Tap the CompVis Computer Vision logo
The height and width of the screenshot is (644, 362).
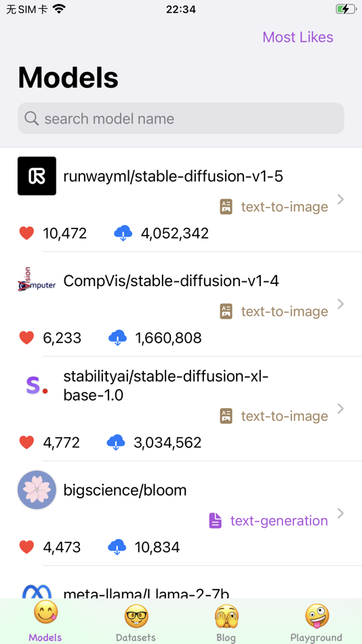pyautogui.click(x=37, y=281)
